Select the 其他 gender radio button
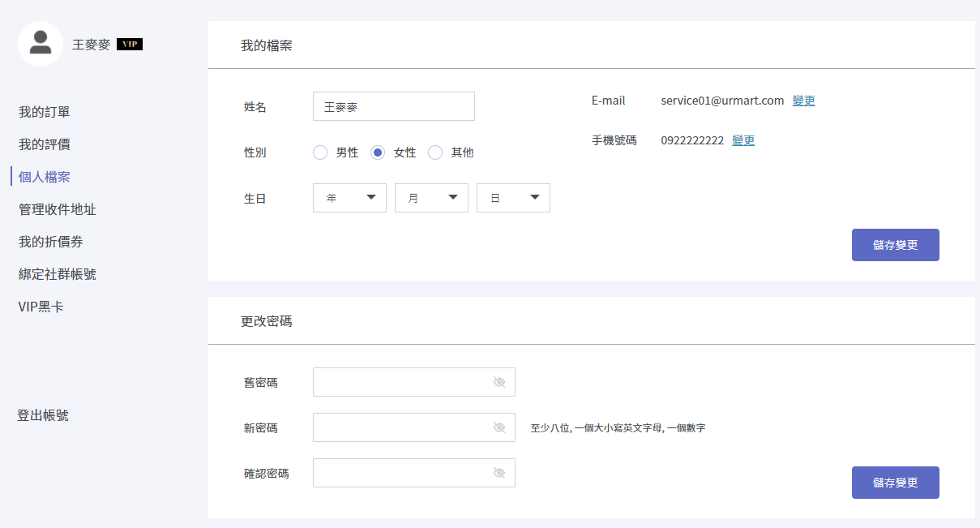Screen dimensions: 980x528 [x=435, y=152]
